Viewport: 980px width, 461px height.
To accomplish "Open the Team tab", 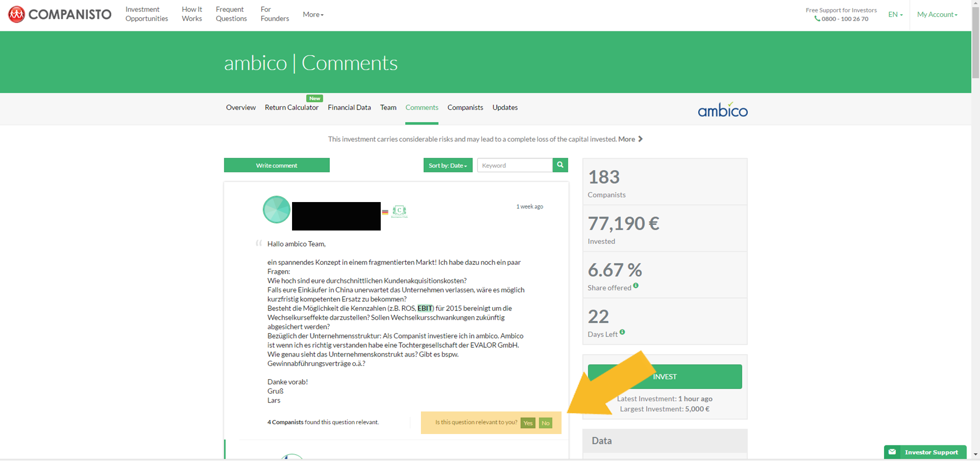I will [x=388, y=107].
